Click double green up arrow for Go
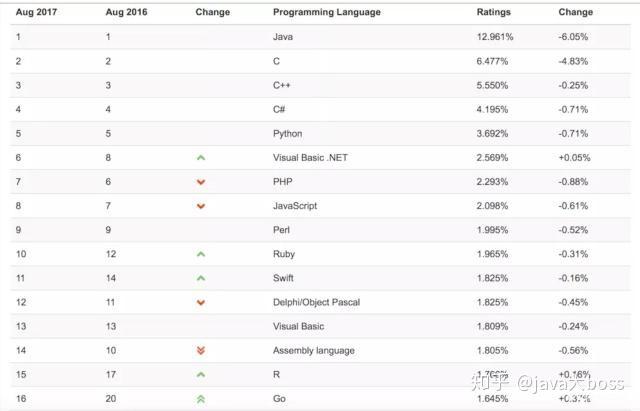640x411 pixels. tap(201, 399)
